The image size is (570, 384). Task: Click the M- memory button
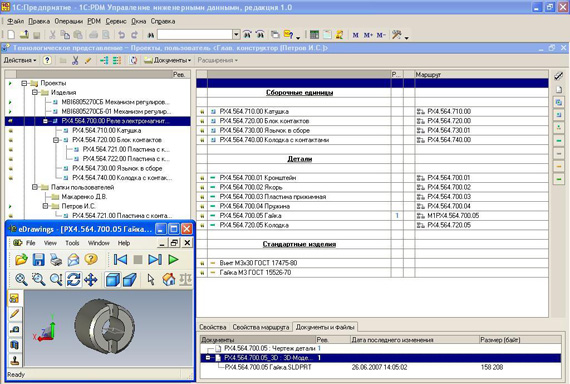(381, 35)
